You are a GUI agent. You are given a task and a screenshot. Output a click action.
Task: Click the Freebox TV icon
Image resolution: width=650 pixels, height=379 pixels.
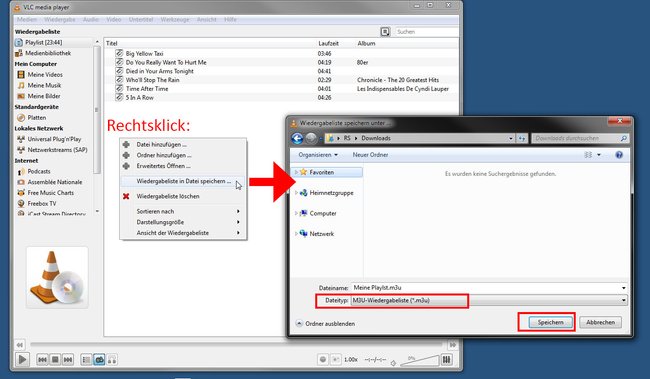[x=21, y=204]
